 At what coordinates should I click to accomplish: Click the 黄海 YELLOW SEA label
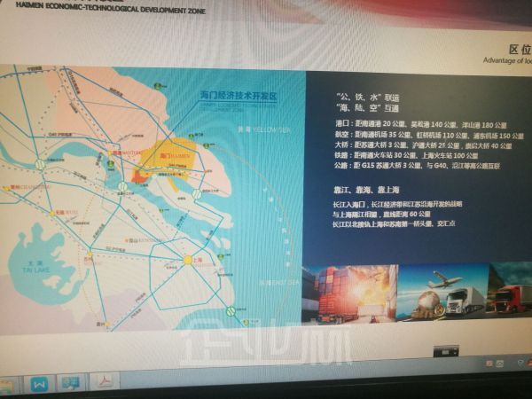[x=264, y=129]
